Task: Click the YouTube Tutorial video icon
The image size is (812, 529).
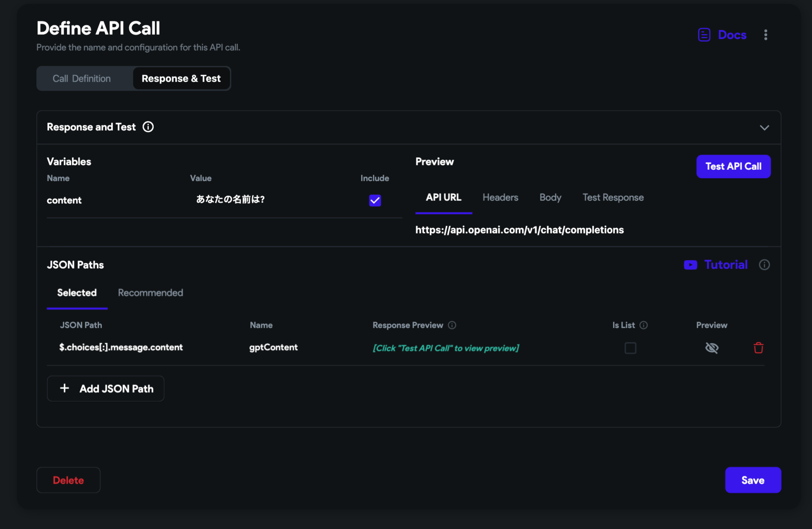Action: [x=690, y=265]
